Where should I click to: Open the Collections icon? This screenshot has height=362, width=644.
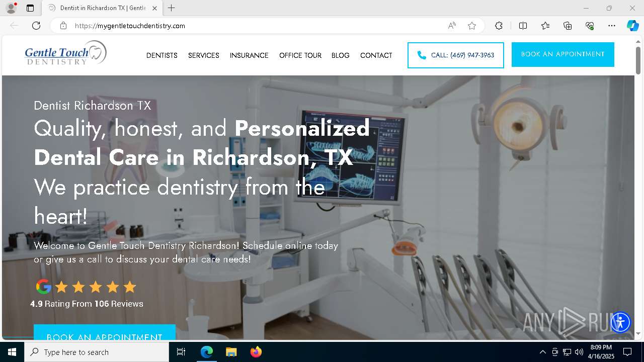pyautogui.click(x=568, y=26)
